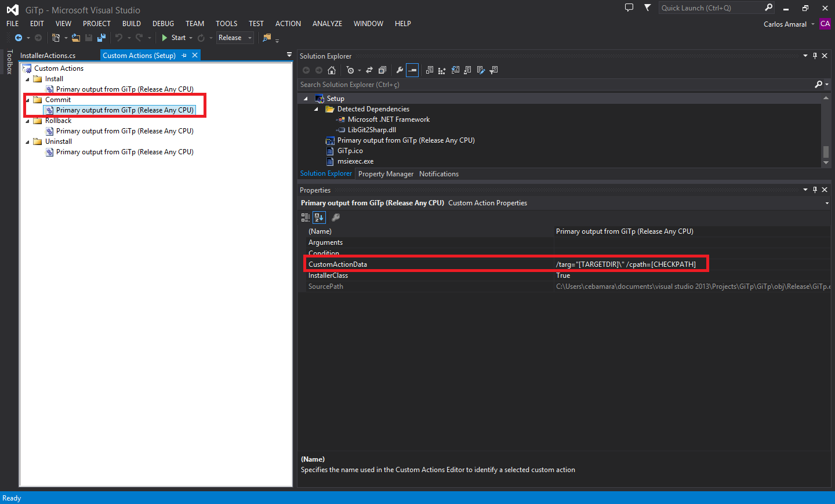The height and width of the screenshot is (504, 835).
Task: Toggle Alphabetical sort in Properties panel
Action: (319, 217)
